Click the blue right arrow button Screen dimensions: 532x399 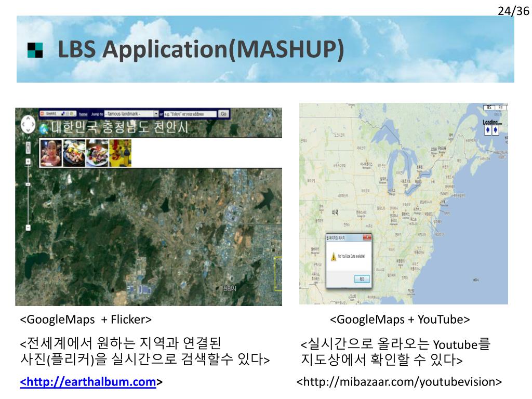pos(495,130)
